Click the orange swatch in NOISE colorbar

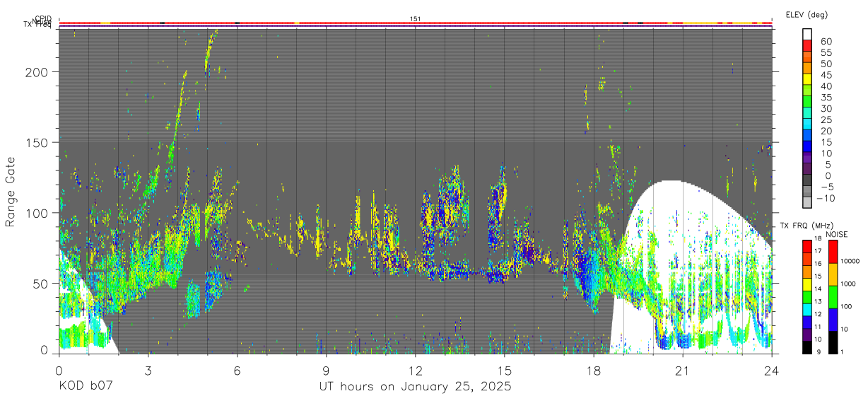pos(833,274)
